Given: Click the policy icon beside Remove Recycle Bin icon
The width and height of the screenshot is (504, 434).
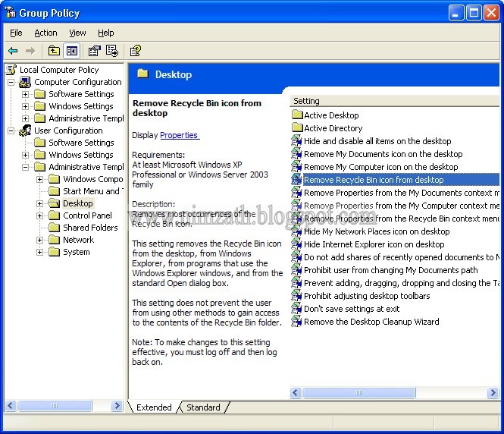Looking at the screenshot, I should click(x=296, y=180).
